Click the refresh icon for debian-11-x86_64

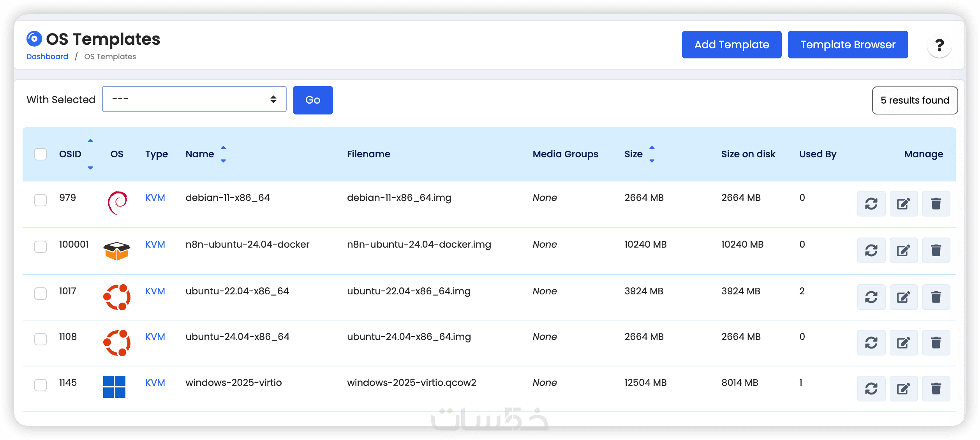tap(871, 204)
